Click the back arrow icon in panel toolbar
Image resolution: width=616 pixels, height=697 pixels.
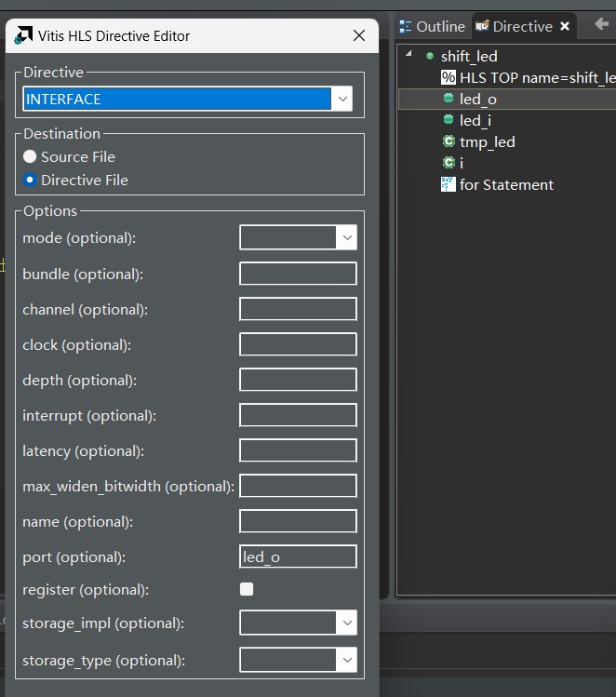point(601,24)
